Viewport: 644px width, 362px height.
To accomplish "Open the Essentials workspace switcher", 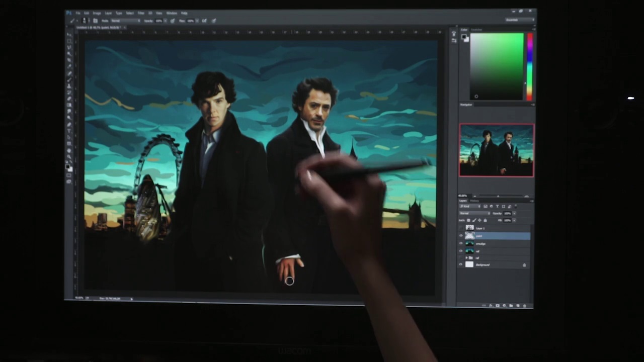I will [520, 20].
